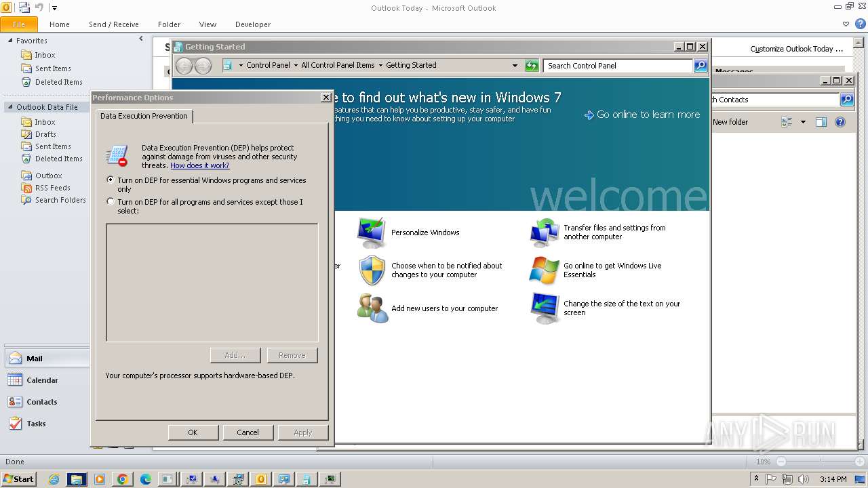Click the Change text size icon

(545, 308)
